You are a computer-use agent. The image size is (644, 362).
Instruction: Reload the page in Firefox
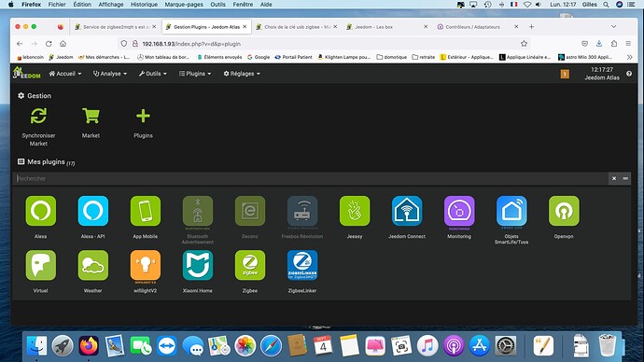click(49, 44)
